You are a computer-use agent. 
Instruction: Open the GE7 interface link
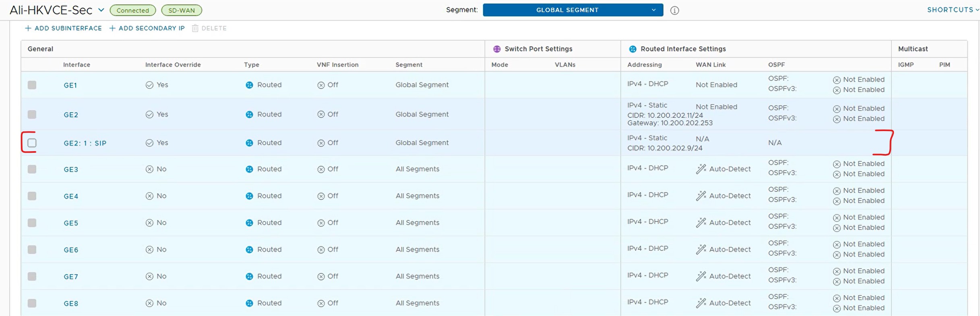71,277
